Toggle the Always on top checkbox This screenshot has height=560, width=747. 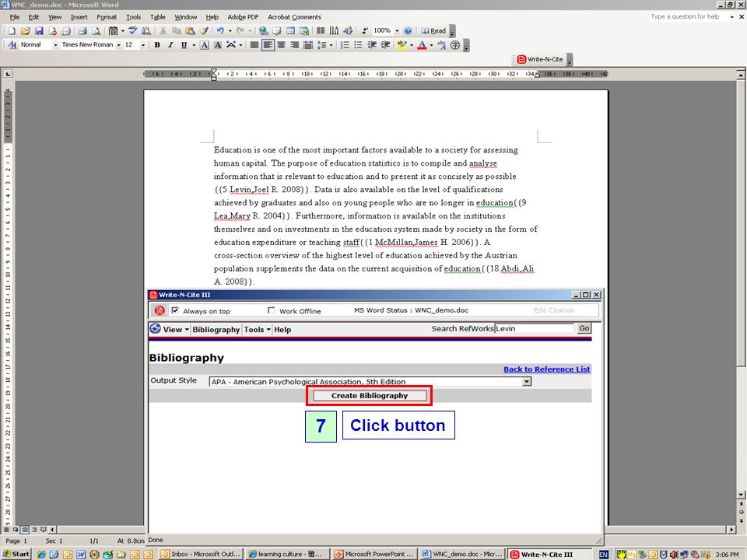175,310
